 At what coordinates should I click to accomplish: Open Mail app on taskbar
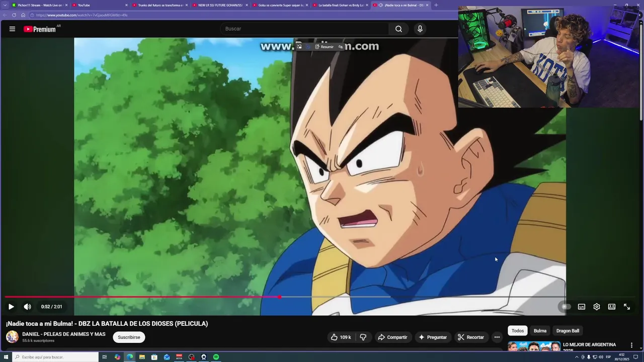point(167,357)
